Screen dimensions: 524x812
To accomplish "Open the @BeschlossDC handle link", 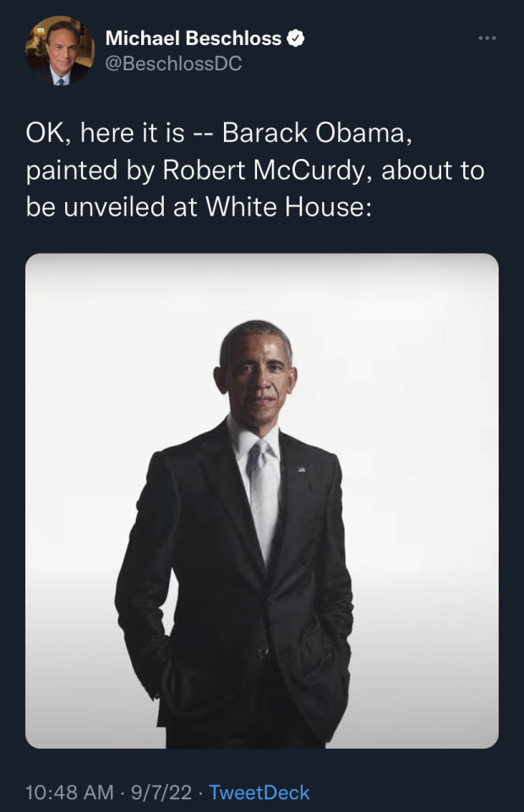I will click(x=173, y=63).
